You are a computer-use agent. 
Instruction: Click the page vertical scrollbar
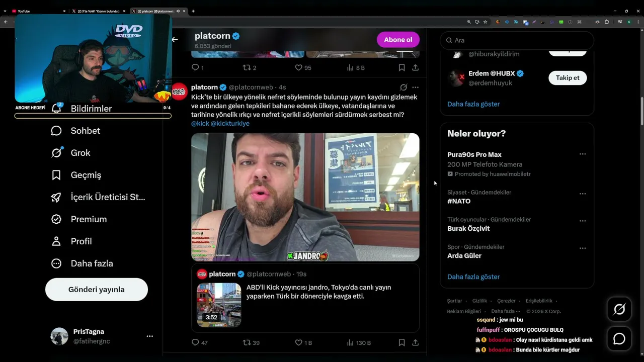[641, 111]
